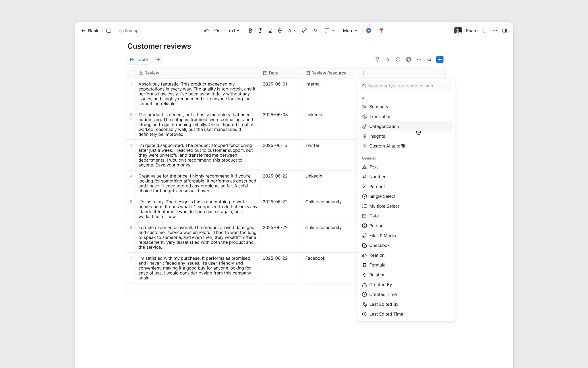This screenshot has width=588, height=368.
Task: Click the Back button
Action: point(90,30)
